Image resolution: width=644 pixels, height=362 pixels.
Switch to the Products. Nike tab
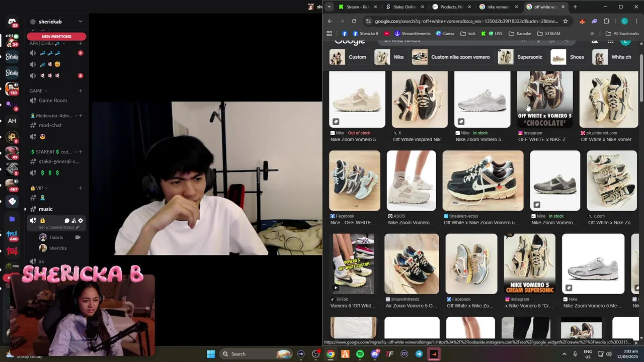point(451,7)
